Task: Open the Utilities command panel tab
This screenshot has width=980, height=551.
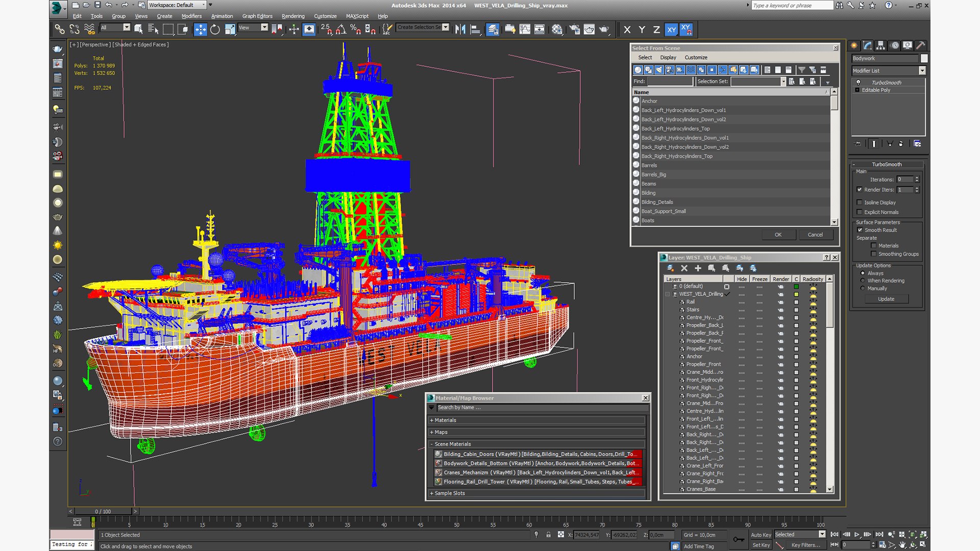Action: pos(921,45)
